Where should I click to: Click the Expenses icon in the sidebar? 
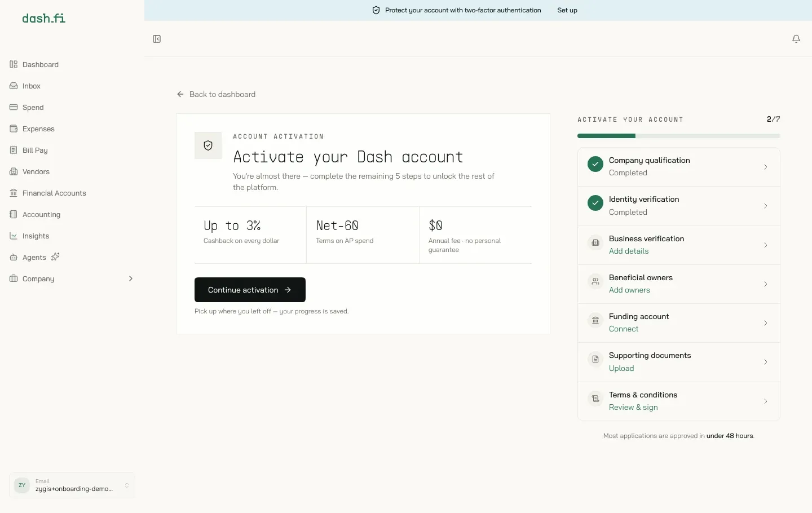coord(14,129)
